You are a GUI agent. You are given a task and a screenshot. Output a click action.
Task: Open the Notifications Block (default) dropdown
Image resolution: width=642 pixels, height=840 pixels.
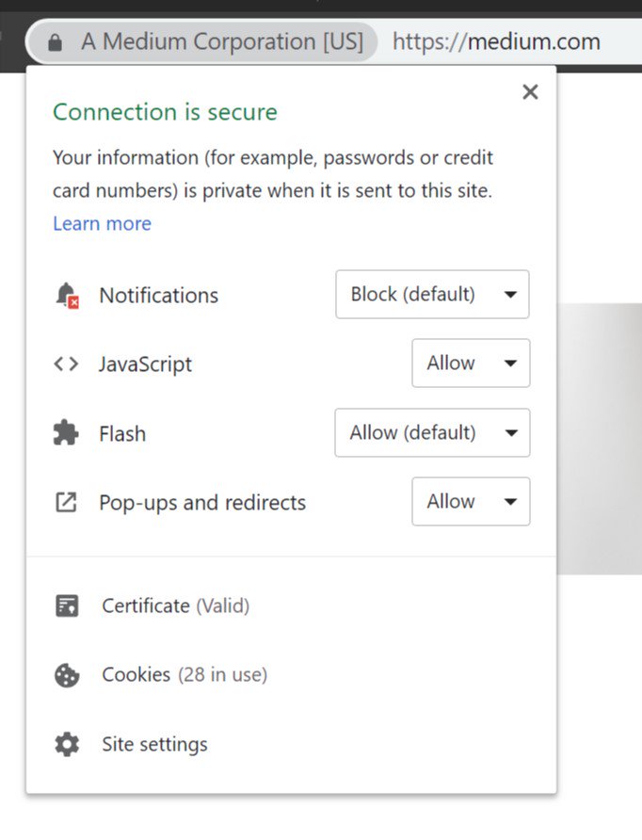(x=432, y=294)
